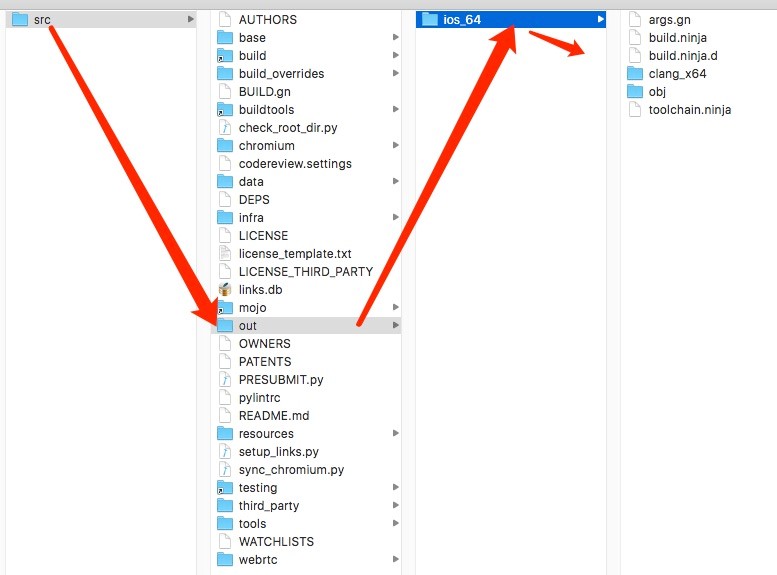Click the base folder icon
This screenshot has height=575, width=777.
click(x=225, y=38)
